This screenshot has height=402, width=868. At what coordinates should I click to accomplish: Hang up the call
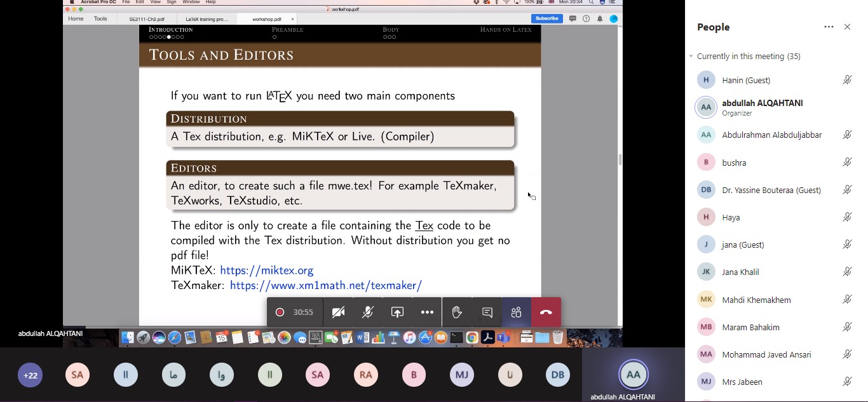point(546,312)
